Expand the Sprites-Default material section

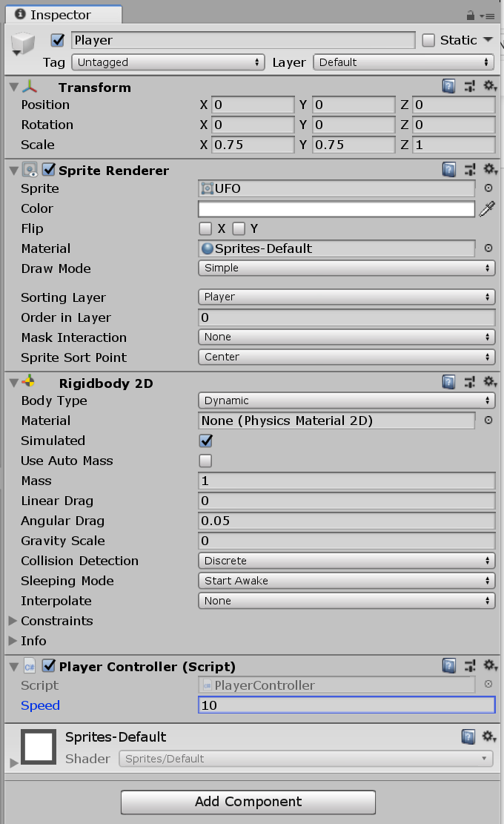13,762
